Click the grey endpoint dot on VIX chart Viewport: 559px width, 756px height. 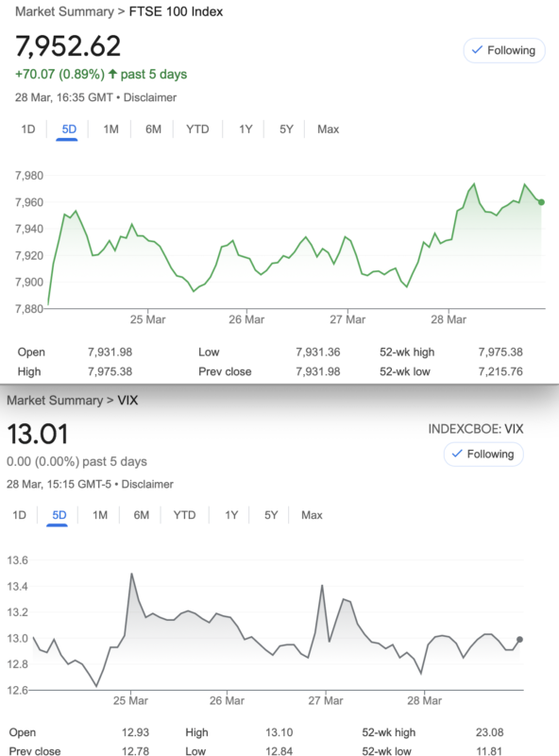point(519,640)
